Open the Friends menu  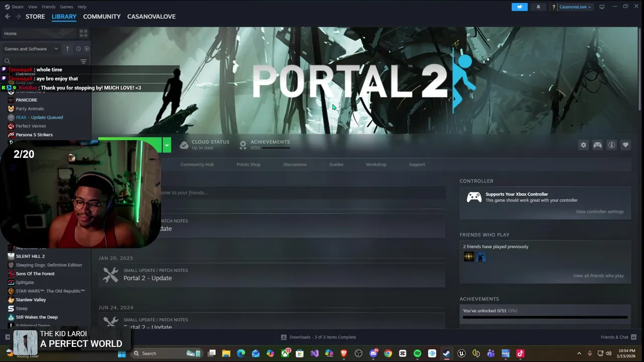[x=49, y=7]
